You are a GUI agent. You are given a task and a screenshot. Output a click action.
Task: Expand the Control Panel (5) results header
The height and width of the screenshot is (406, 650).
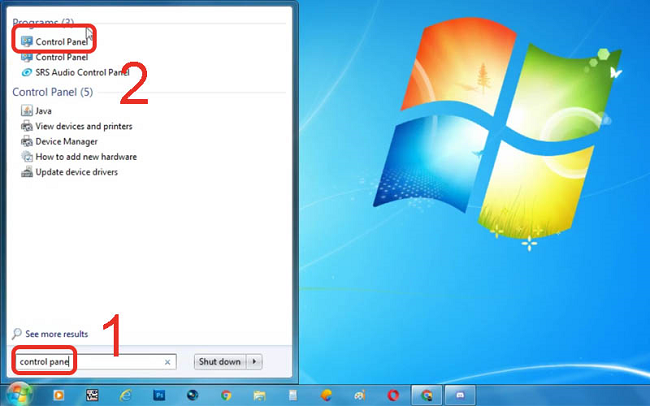(x=52, y=92)
